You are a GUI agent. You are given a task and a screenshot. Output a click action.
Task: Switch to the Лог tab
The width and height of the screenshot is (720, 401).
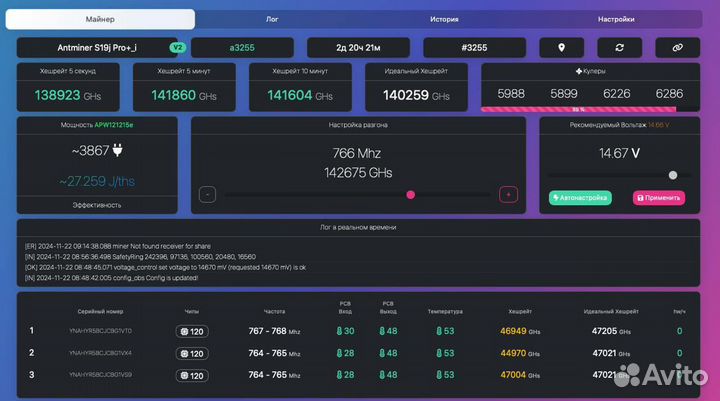coord(272,19)
